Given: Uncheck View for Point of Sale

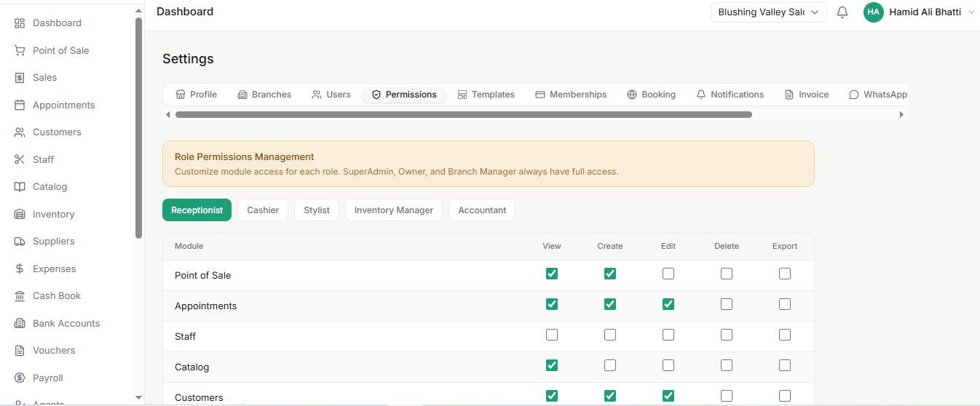Looking at the screenshot, I should click(552, 274).
